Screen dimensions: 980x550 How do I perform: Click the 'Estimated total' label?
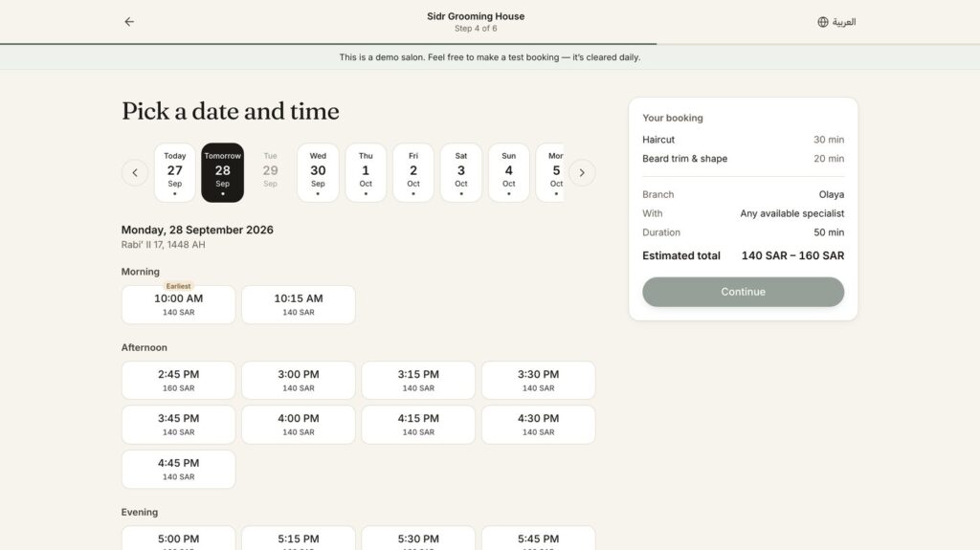pos(681,255)
